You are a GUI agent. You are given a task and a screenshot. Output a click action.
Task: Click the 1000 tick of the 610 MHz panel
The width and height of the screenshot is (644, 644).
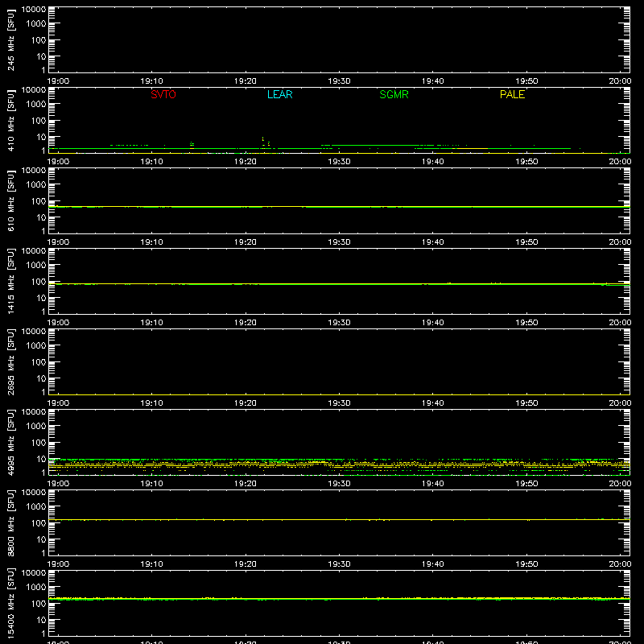(36, 185)
